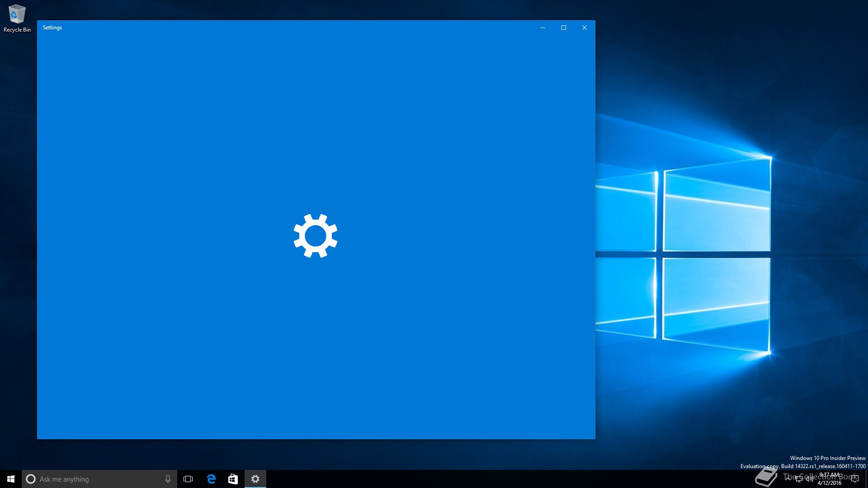Launch Microsoft Edge from the taskbar
868x488 pixels.
(x=211, y=479)
